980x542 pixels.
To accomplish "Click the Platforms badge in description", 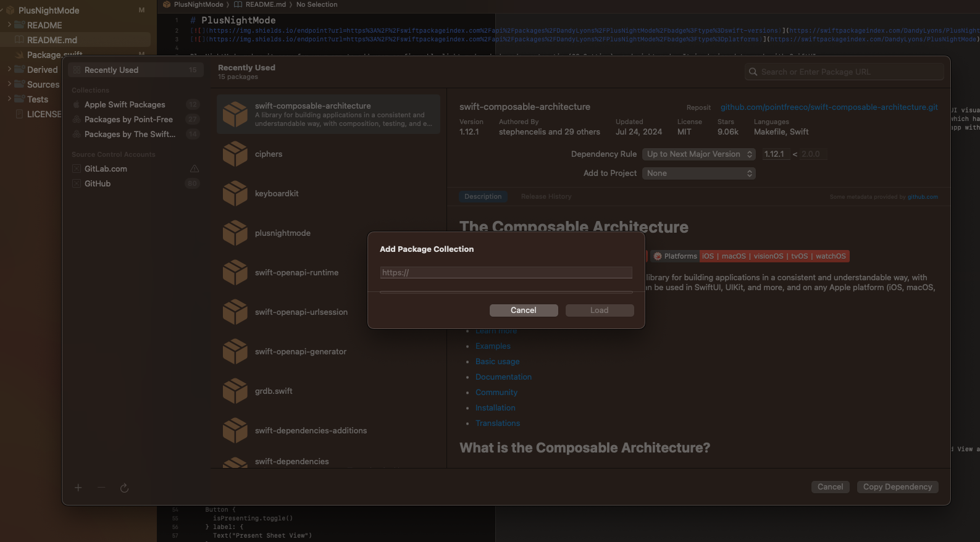I will pyautogui.click(x=750, y=256).
